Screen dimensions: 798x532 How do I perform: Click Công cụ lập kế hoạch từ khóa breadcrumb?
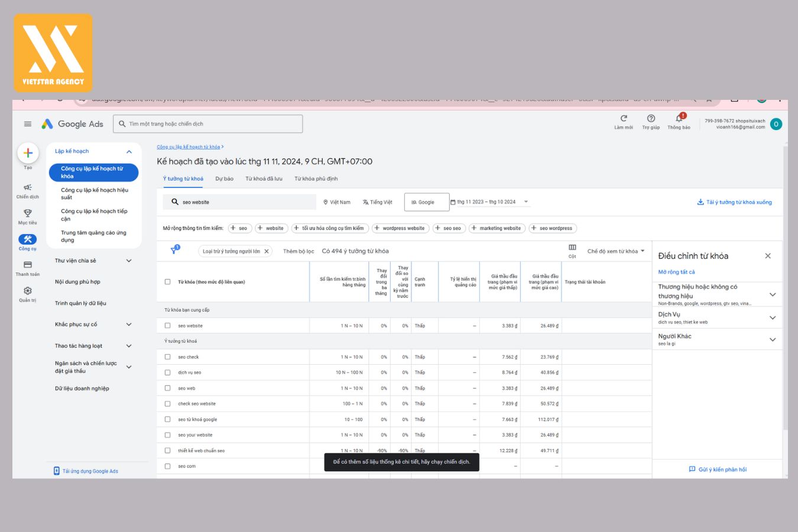pos(188,147)
